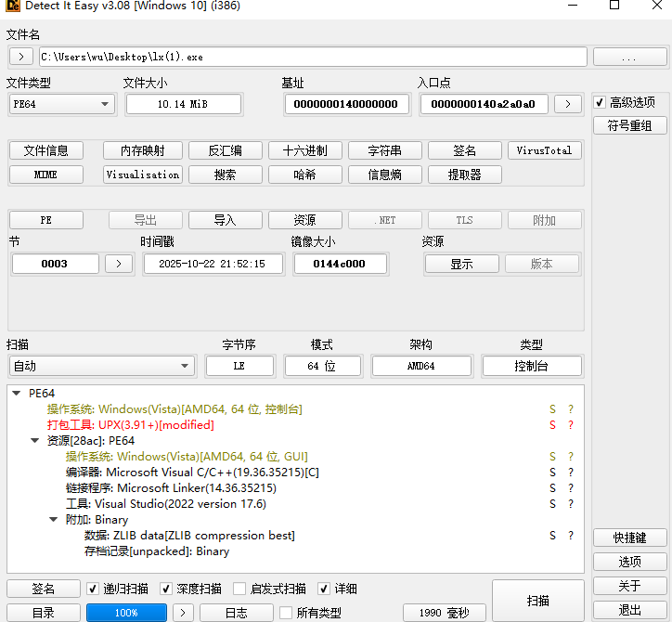
Task: Click the ? marker on UPX packer row
Action: point(571,425)
